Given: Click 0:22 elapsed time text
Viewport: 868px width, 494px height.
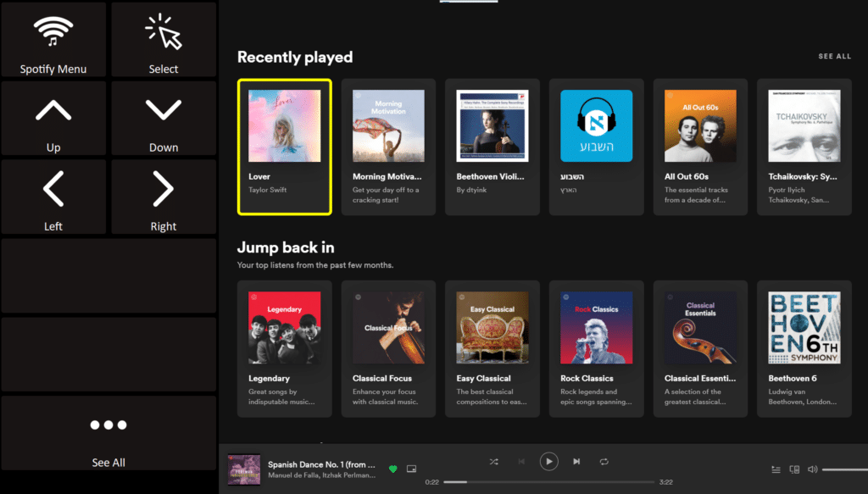Looking at the screenshot, I should pyautogui.click(x=431, y=482).
